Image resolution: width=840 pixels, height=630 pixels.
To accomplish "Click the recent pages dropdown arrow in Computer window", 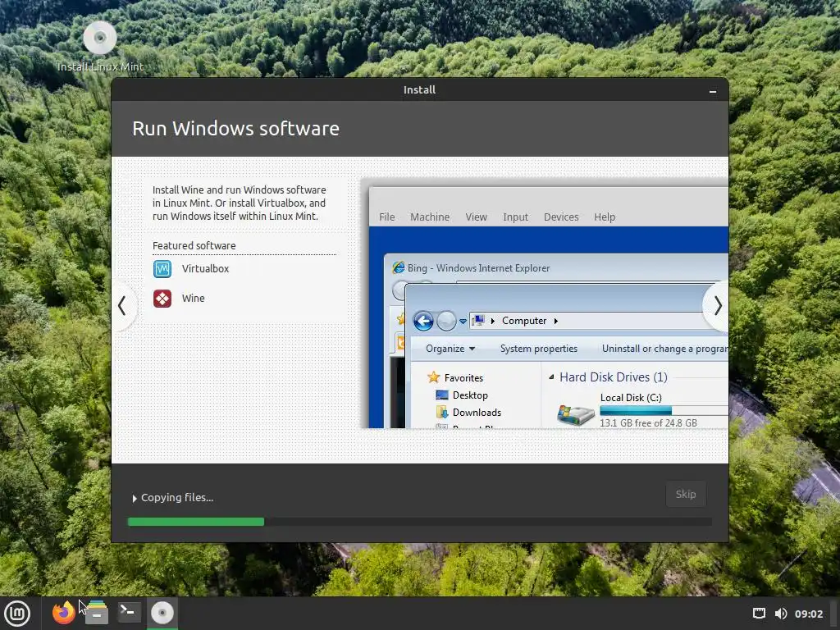I will point(463,322).
